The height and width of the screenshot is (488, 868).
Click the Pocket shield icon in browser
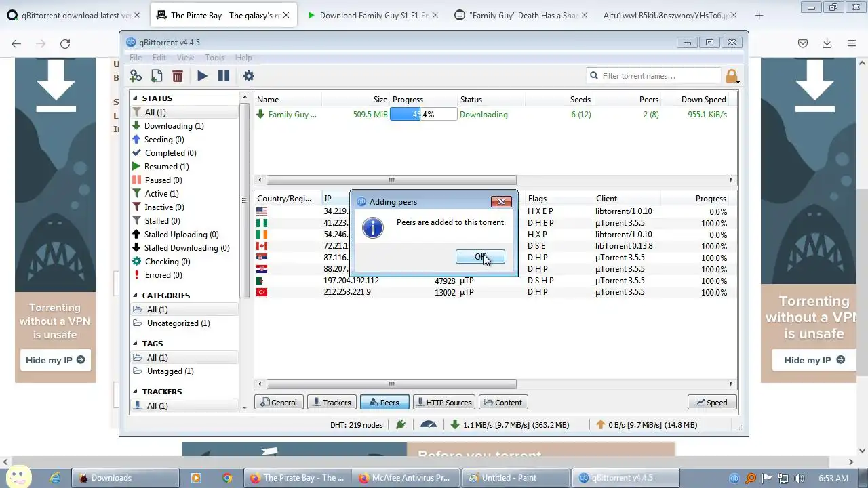pyautogui.click(x=802, y=43)
